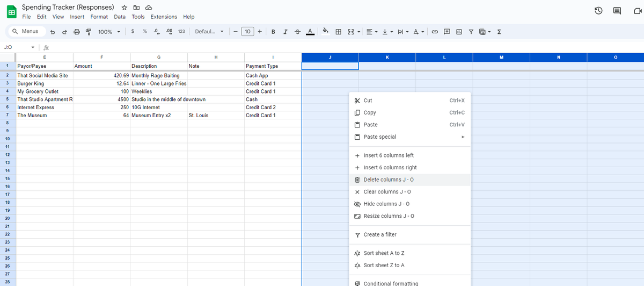The image size is (644, 286).
Task: Decrease font size with minus button
Action: (235, 32)
